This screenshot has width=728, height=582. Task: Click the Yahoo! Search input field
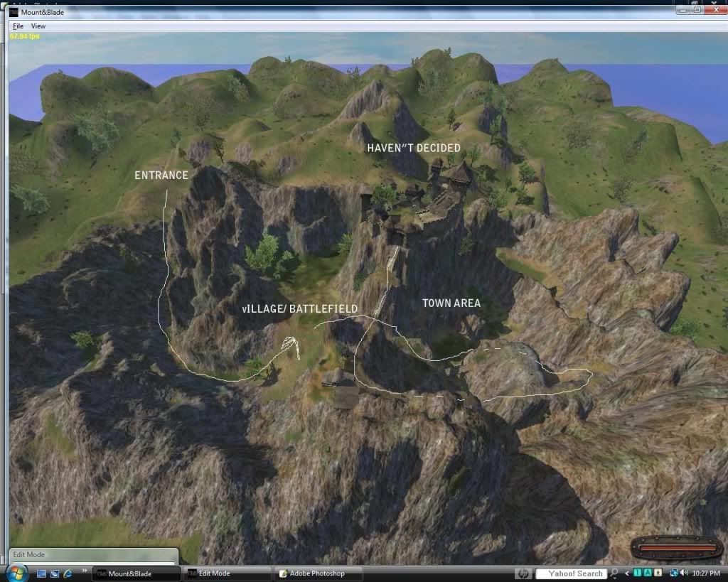click(x=570, y=573)
